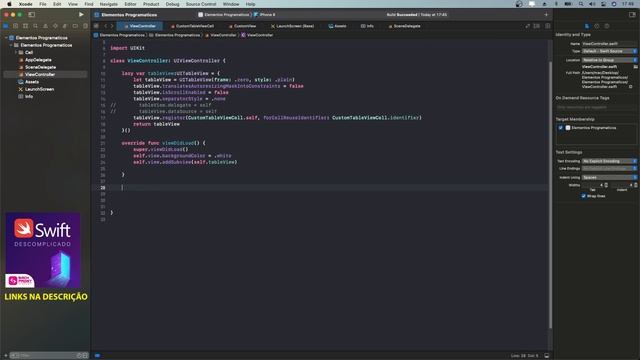The image size is (640, 360).
Task: Open the Source Control navigator icon
Action: (x=16, y=26)
